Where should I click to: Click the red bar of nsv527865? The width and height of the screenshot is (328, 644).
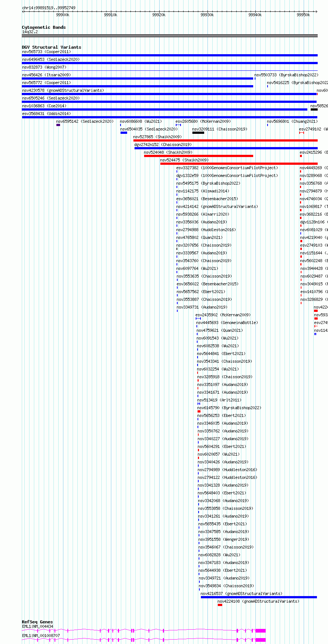(226, 140)
